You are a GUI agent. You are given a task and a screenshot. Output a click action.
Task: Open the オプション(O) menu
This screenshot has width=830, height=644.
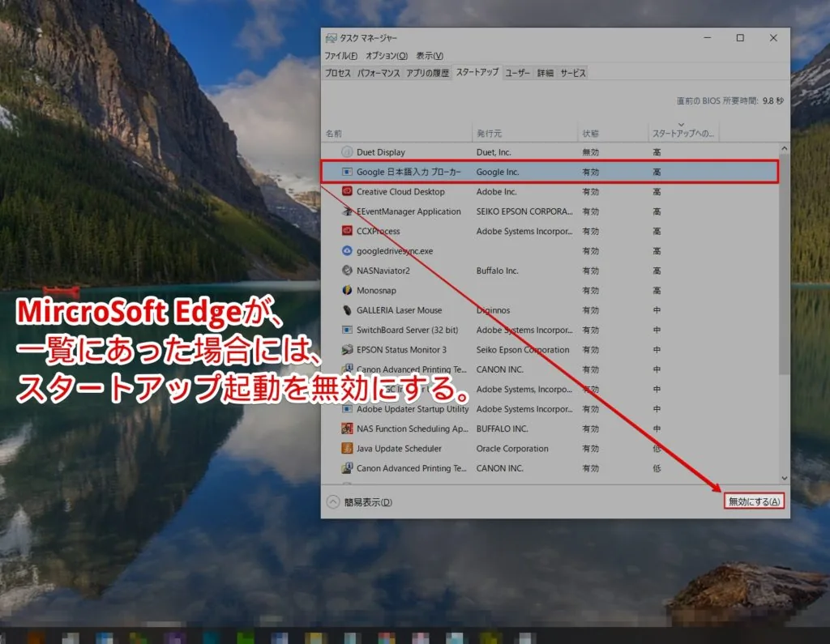[x=387, y=56]
